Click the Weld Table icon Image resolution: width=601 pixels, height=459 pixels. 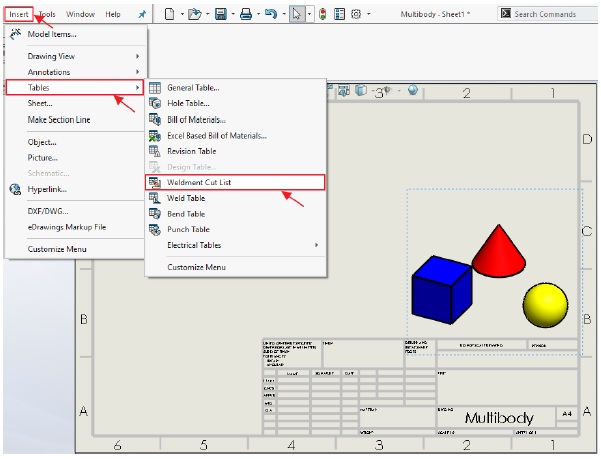155,198
